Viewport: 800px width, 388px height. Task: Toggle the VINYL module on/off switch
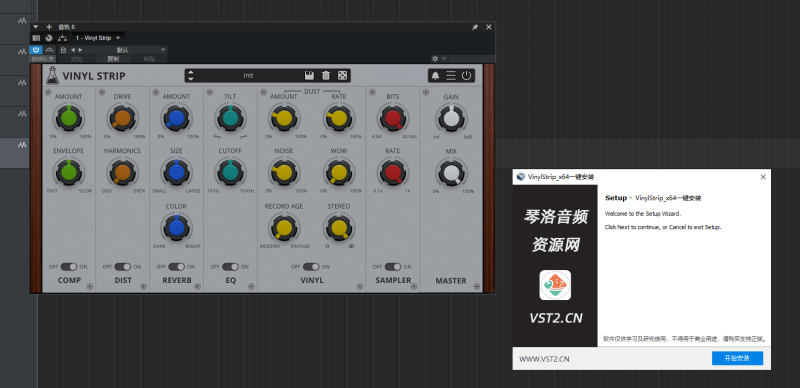pyautogui.click(x=311, y=266)
